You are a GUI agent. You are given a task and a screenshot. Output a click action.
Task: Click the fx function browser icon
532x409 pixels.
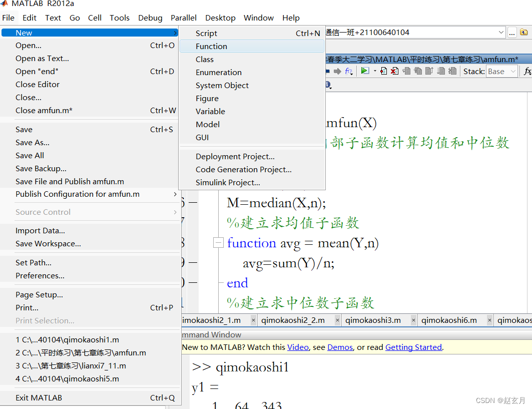click(527, 71)
